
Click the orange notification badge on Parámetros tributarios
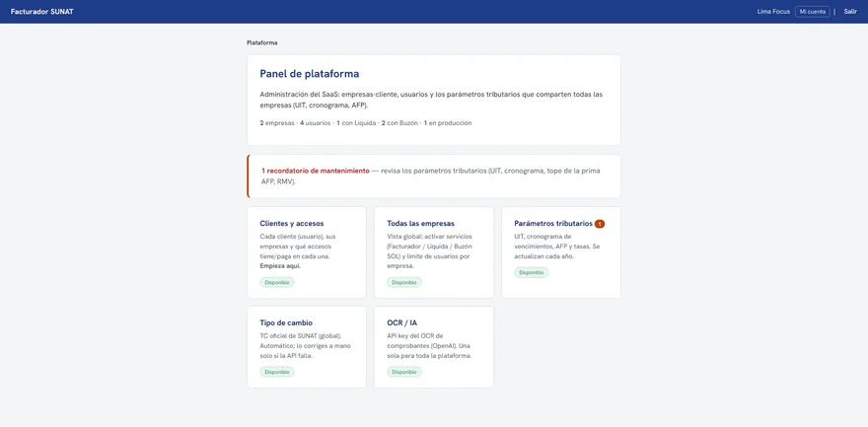(600, 224)
